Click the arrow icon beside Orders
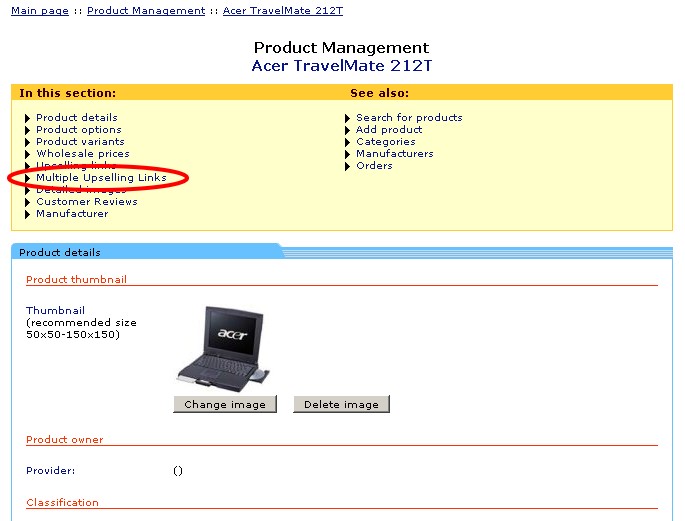685x521 pixels. point(348,166)
